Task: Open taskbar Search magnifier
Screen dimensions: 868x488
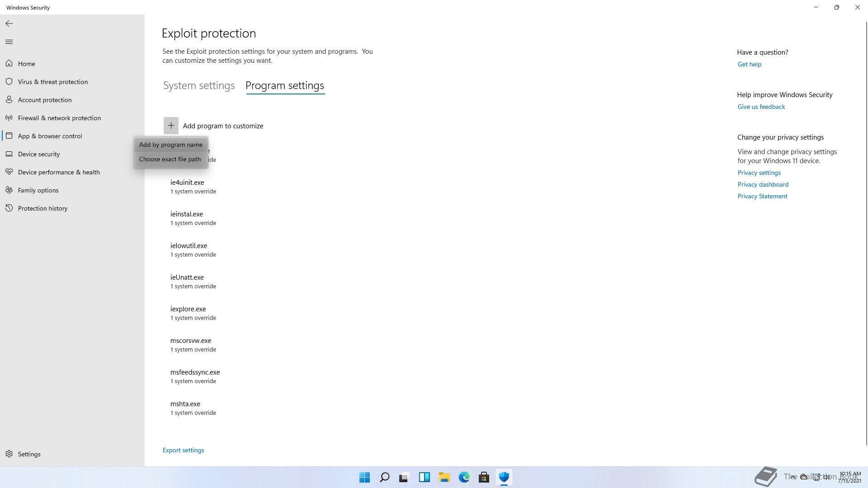Action: (385, 477)
